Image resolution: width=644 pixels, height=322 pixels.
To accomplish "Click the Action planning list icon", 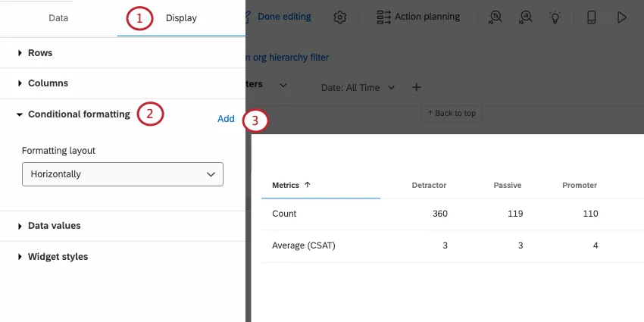I will pyautogui.click(x=383, y=17).
